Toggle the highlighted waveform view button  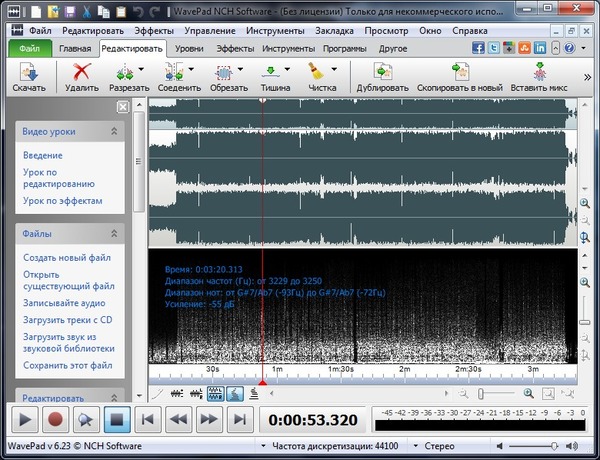click(x=215, y=393)
